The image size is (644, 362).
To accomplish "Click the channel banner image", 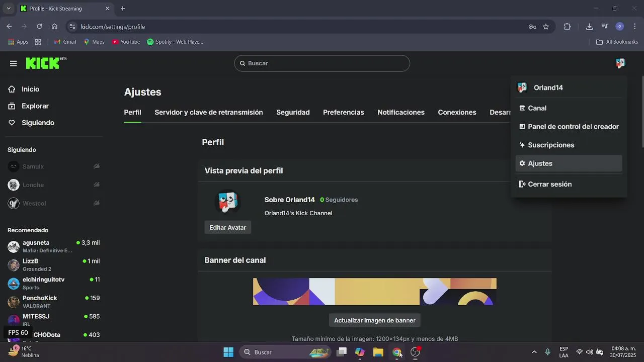I will tap(375, 292).
